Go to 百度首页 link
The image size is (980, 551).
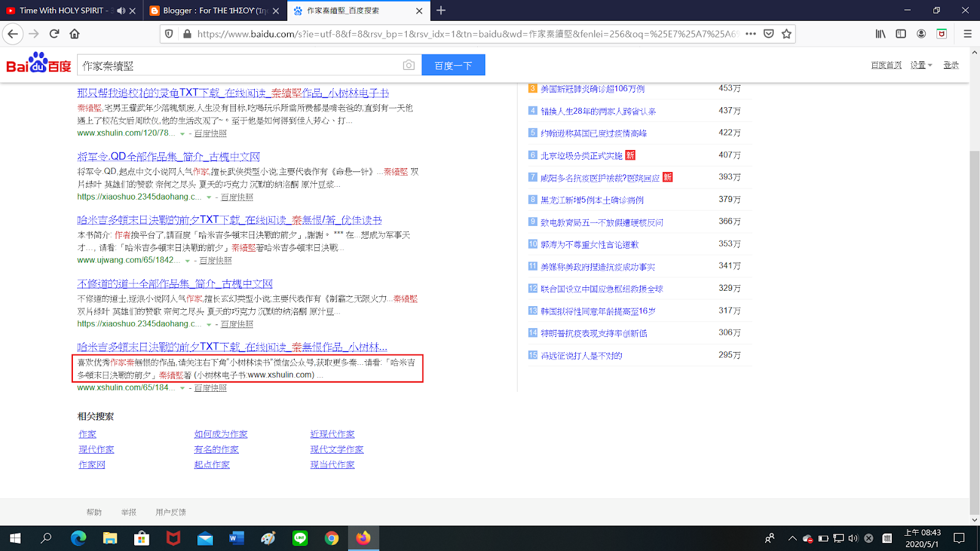click(x=886, y=65)
